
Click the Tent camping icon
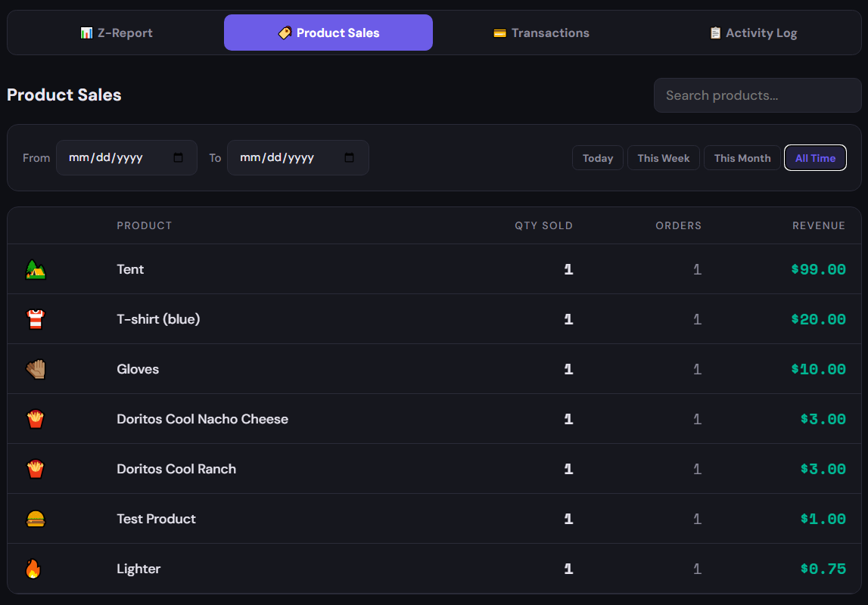tap(36, 269)
